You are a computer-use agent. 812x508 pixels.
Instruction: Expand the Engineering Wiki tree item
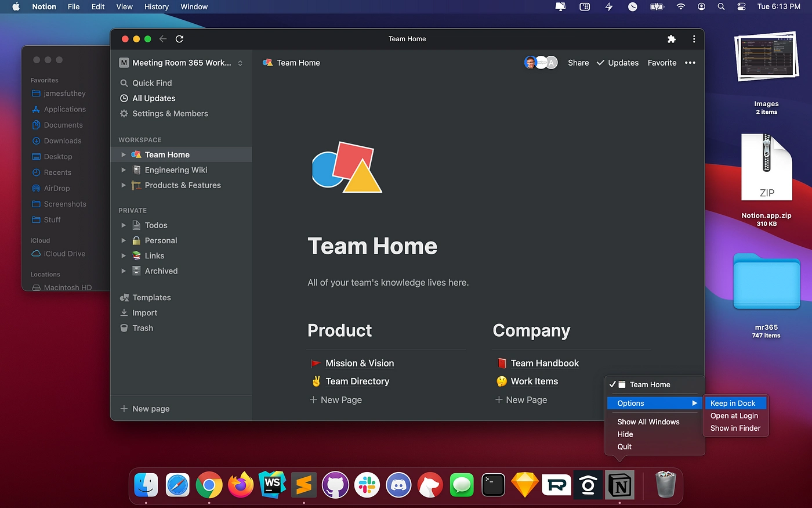point(124,170)
